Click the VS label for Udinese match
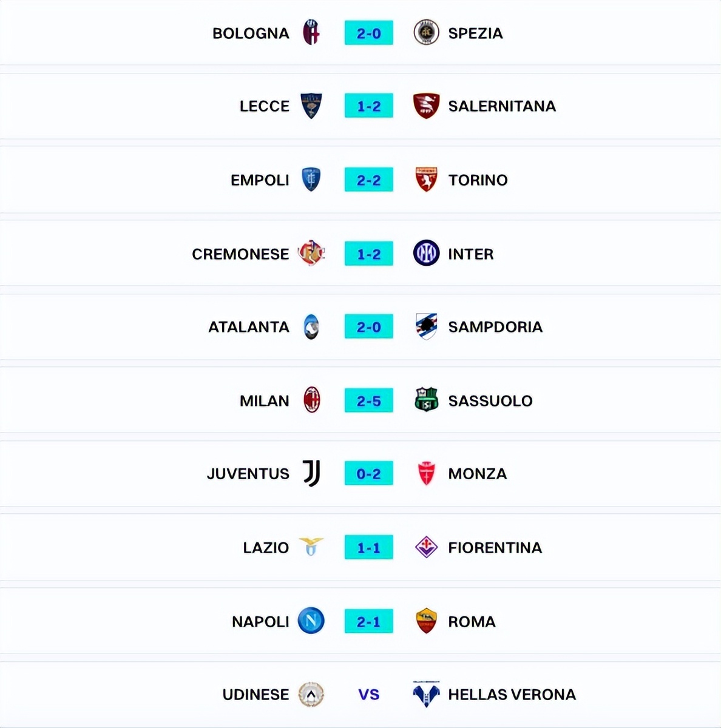The width and height of the screenshot is (721, 728). point(368,694)
